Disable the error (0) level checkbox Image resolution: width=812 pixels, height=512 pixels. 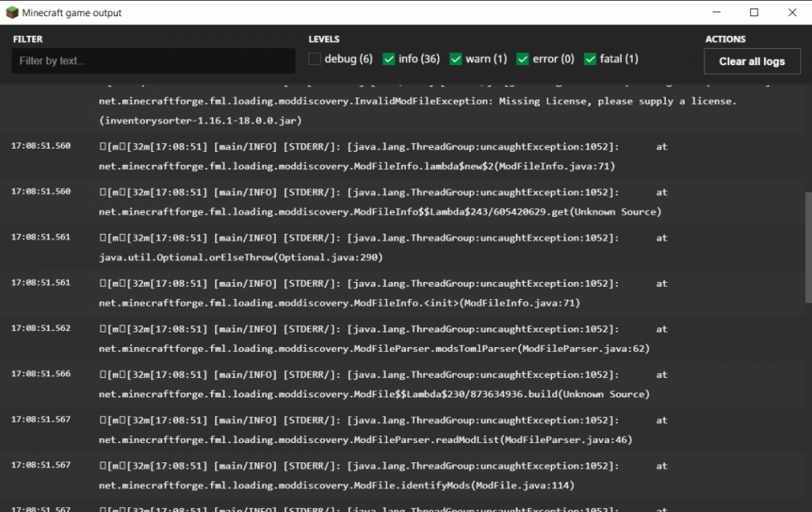pos(523,59)
